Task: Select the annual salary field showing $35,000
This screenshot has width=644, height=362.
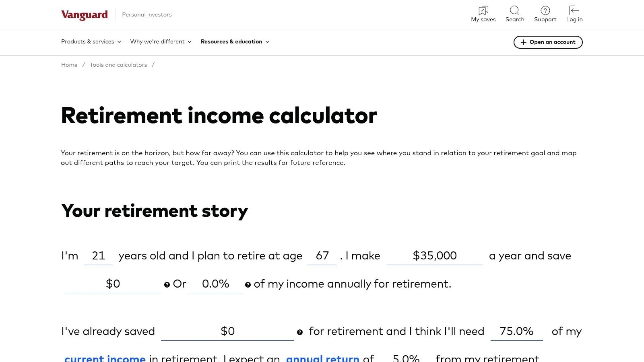Action: pos(435,256)
